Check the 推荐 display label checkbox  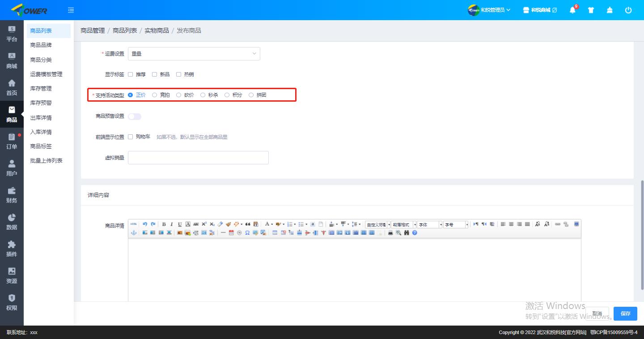tap(131, 74)
